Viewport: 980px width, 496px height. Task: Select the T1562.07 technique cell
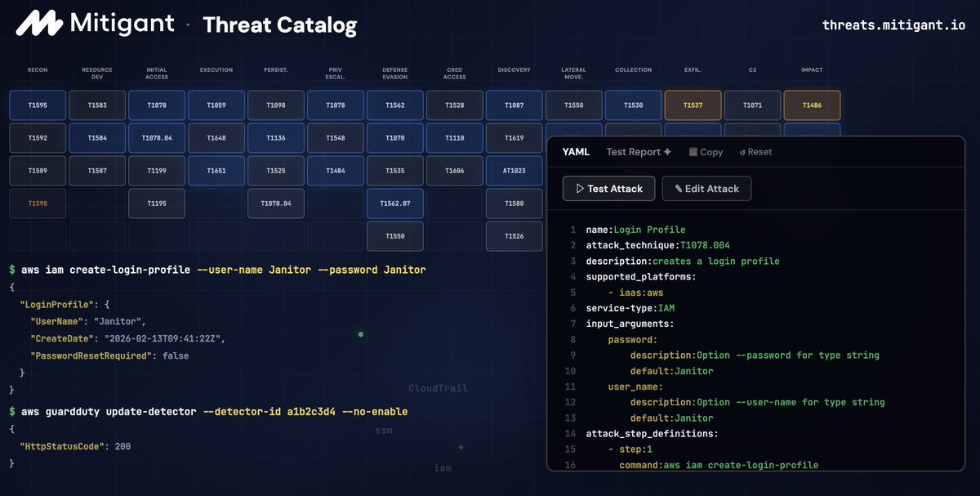click(x=395, y=203)
